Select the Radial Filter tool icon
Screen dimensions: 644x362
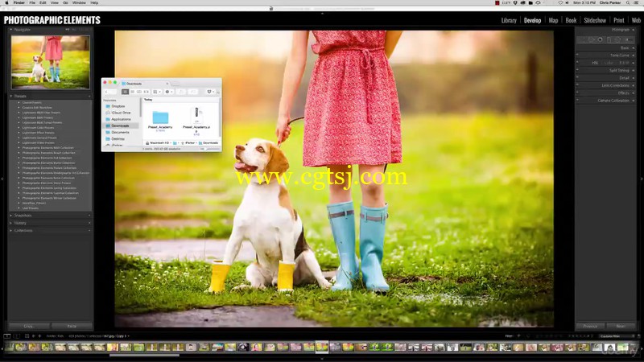[617, 39]
